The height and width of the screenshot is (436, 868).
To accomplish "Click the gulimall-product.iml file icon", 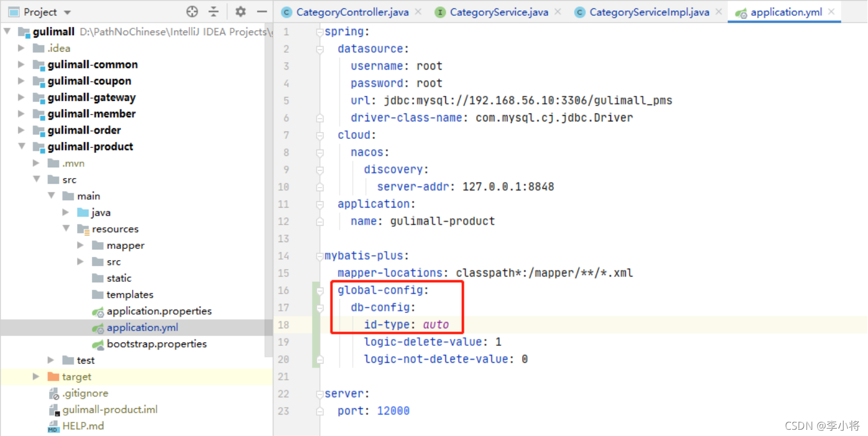I will (53, 410).
